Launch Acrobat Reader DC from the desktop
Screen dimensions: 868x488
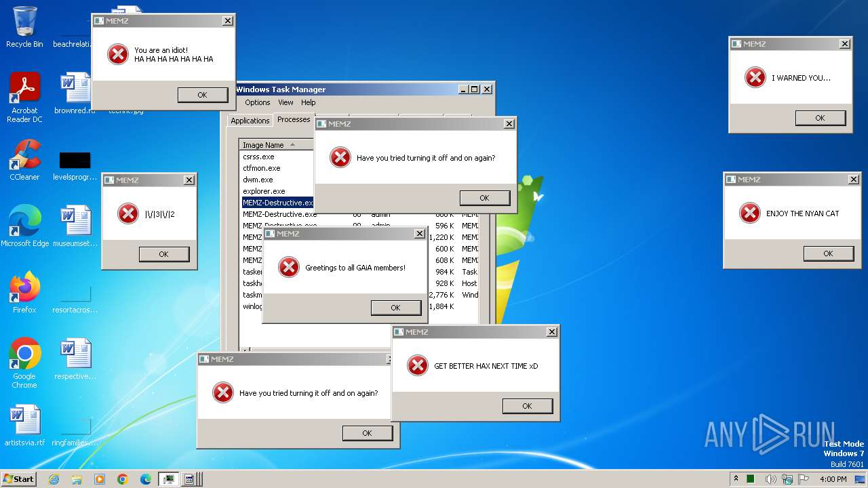click(24, 98)
